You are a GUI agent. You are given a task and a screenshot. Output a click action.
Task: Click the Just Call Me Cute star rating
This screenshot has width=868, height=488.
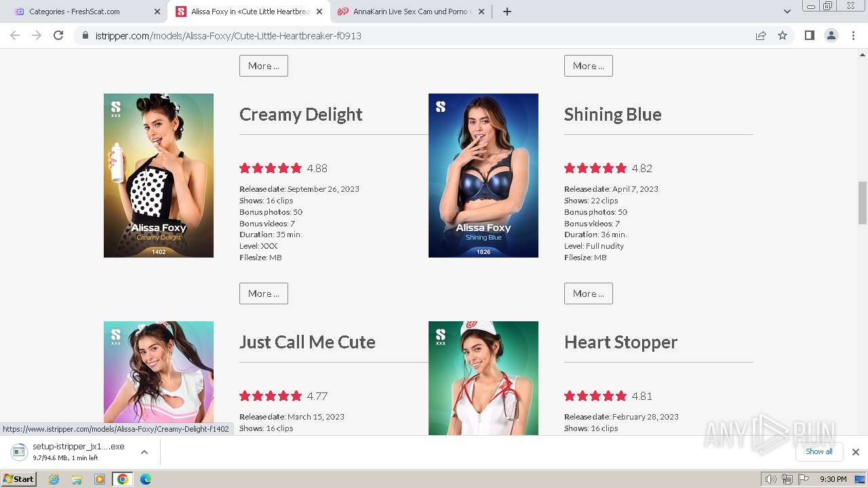pos(271,396)
